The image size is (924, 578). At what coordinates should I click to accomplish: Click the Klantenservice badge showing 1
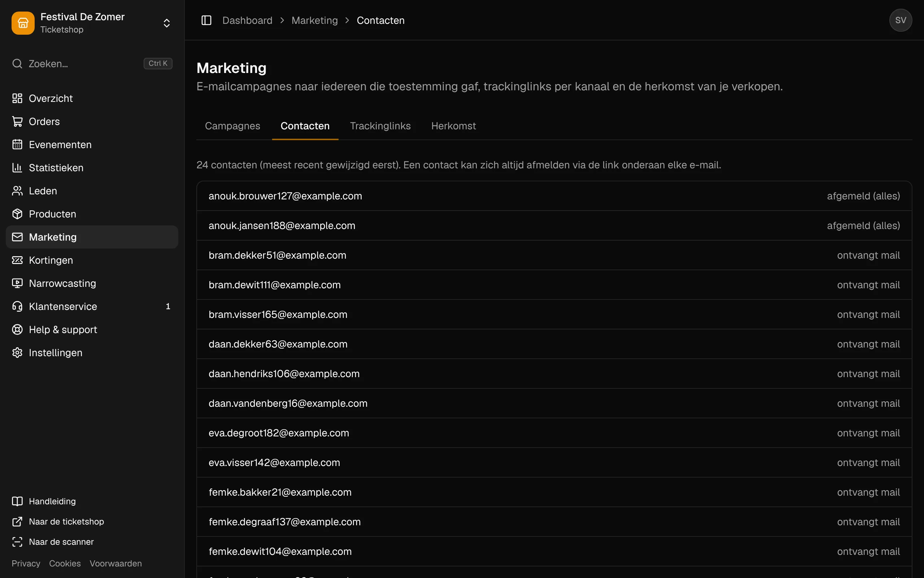[x=168, y=307]
